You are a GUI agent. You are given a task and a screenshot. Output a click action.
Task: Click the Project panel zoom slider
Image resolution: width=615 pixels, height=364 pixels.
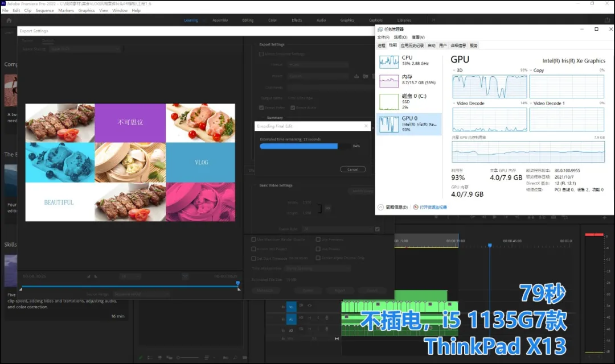[188, 357]
